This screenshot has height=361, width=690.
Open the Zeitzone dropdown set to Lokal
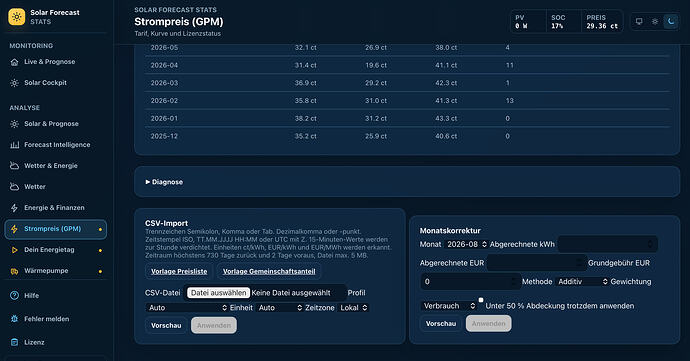pos(353,308)
